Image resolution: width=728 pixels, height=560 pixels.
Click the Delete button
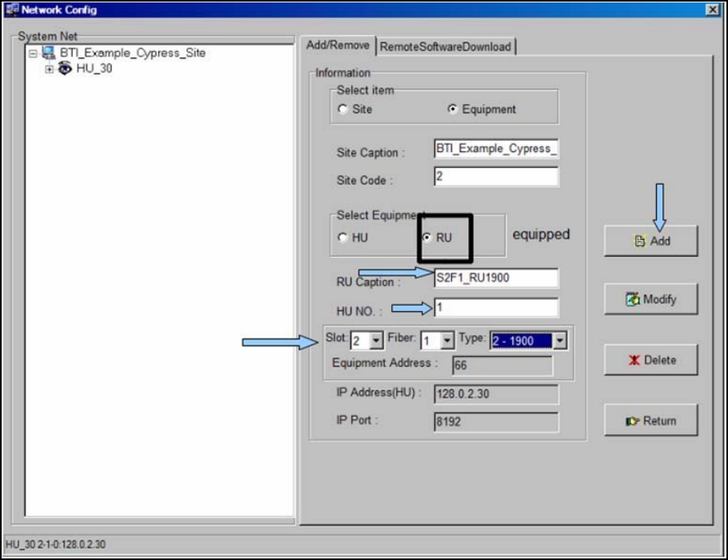[x=651, y=360]
